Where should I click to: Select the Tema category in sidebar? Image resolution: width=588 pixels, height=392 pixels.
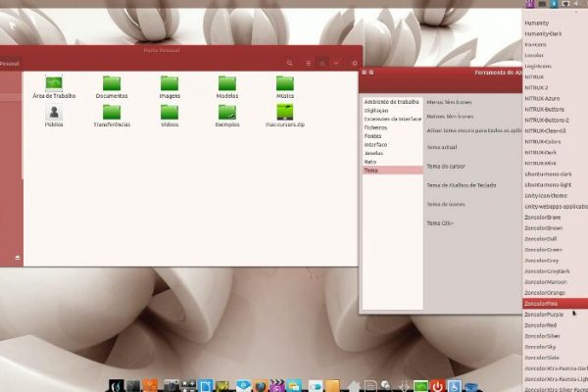point(371,170)
